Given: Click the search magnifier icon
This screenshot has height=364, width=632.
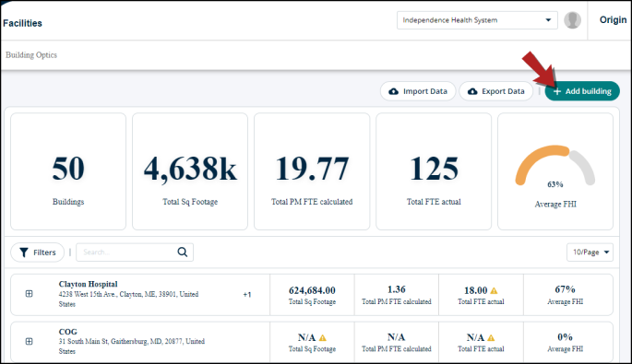Looking at the screenshot, I should pyautogui.click(x=182, y=252).
